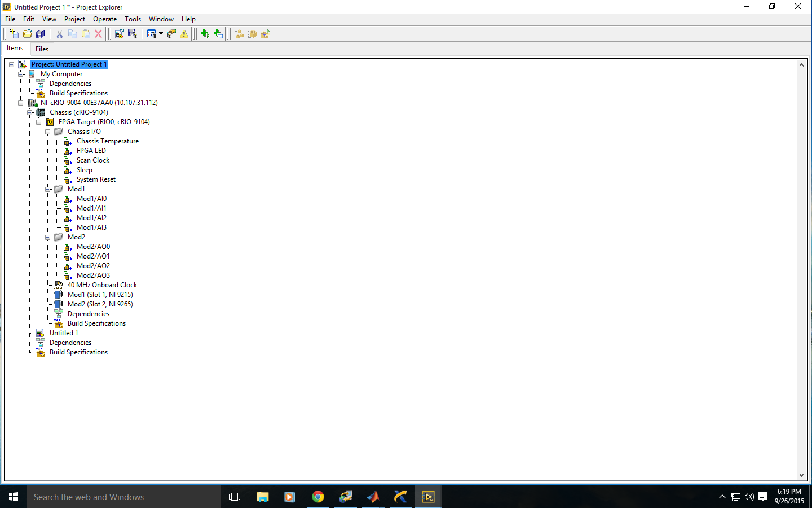Viewport: 812px width, 508px height.
Task: Collapse the Project: Untitled Project 1 root
Action: pyautogui.click(x=12, y=64)
